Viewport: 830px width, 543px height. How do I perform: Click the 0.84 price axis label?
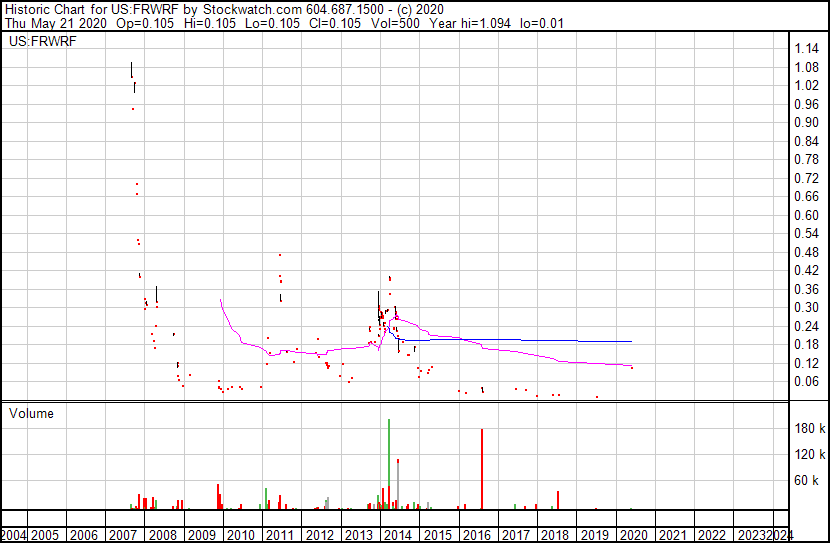tap(807, 141)
